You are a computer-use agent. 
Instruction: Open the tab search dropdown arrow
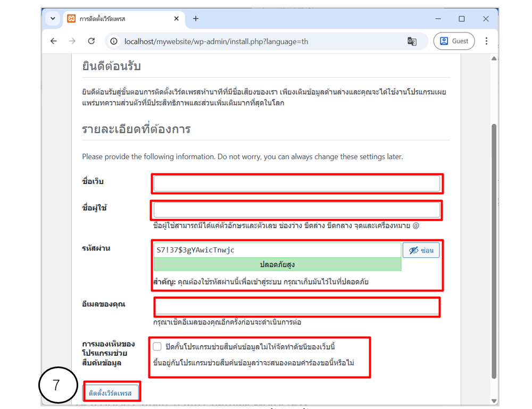(52, 19)
